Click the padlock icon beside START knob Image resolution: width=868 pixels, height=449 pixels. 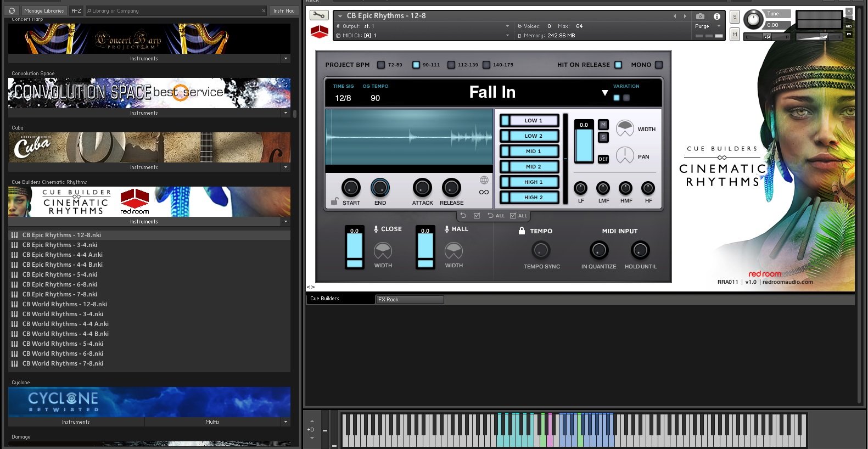(334, 201)
